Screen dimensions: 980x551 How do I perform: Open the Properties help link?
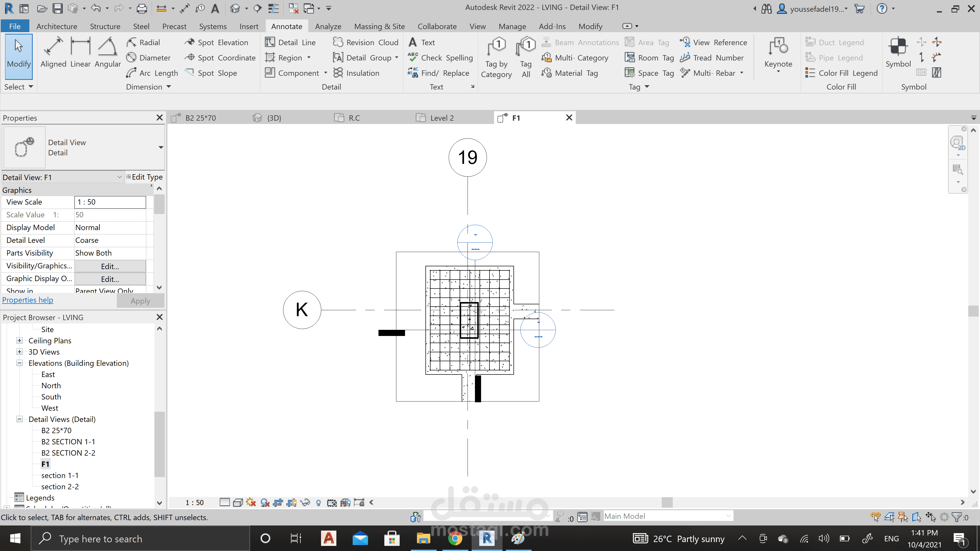pyautogui.click(x=28, y=300)
